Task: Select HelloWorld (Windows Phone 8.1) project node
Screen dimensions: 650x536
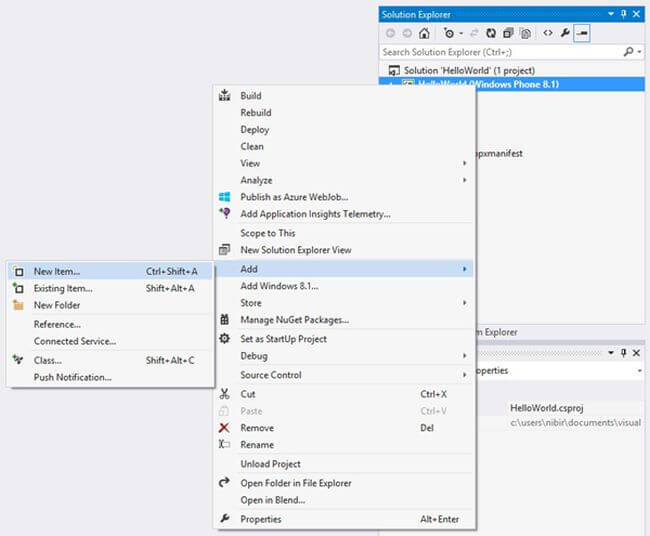Action: tap(512, 84)
